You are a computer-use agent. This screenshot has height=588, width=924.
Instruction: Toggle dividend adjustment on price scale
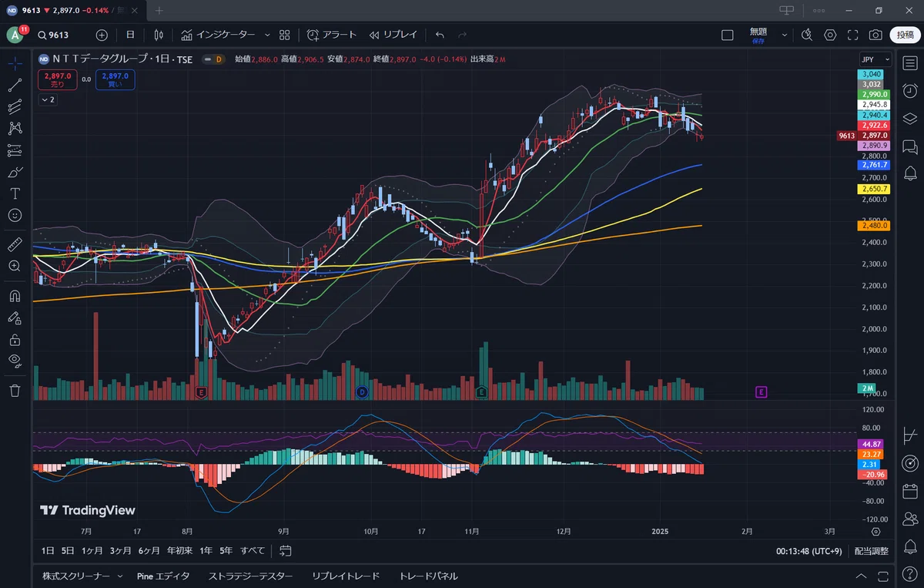(871, 551)
